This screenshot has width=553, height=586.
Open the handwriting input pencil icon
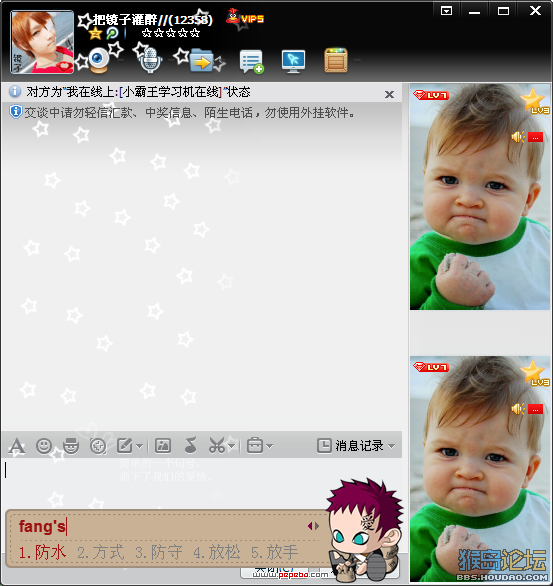(124, 445)
